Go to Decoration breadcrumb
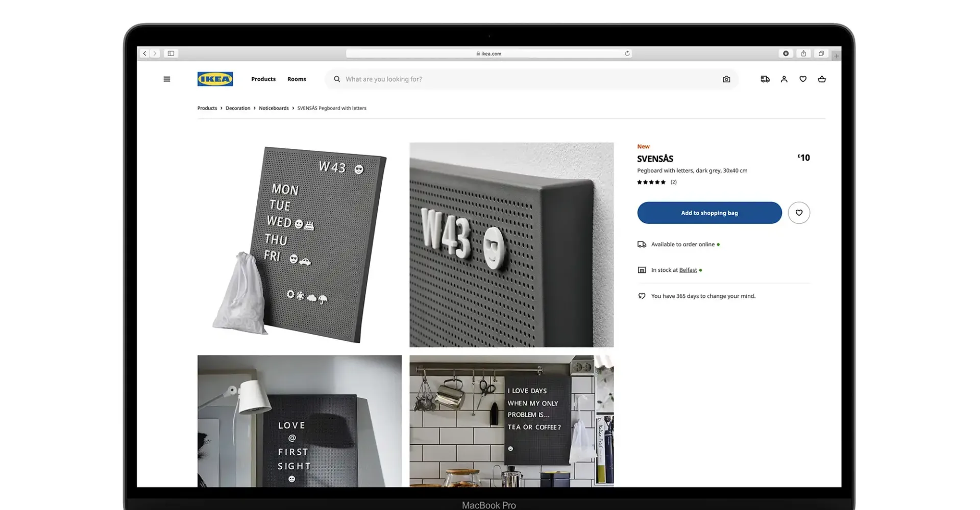The image size is (980, 510). tap(238, 108)
